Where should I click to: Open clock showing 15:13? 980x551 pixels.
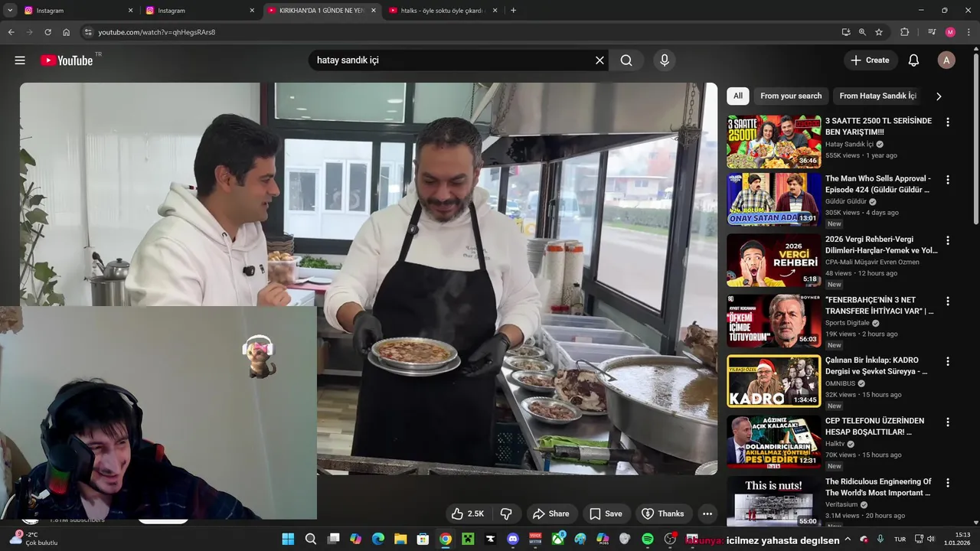958,539
